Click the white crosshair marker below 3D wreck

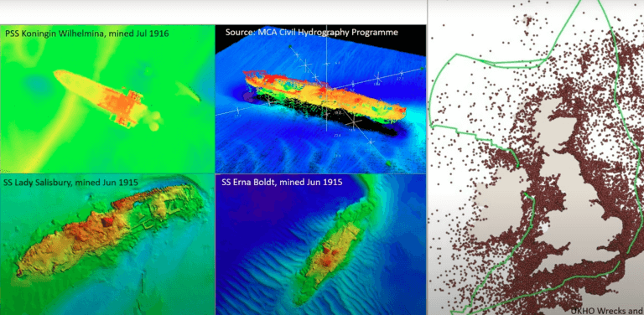pos(353,122)
